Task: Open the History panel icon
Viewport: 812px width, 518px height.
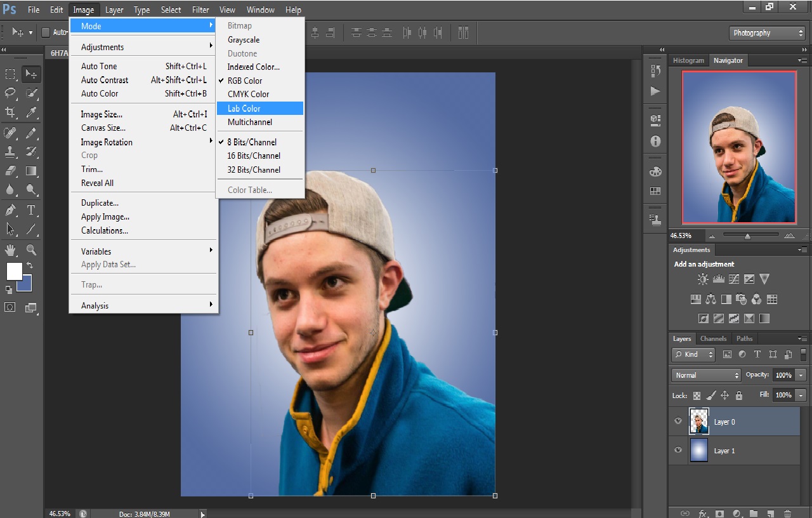Action: tap(655, 72)
